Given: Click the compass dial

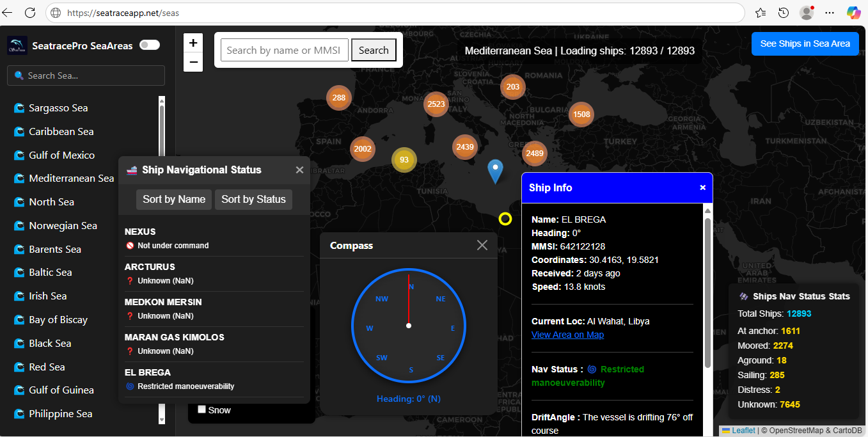Looking at the screenshot, I should point(409,326).
